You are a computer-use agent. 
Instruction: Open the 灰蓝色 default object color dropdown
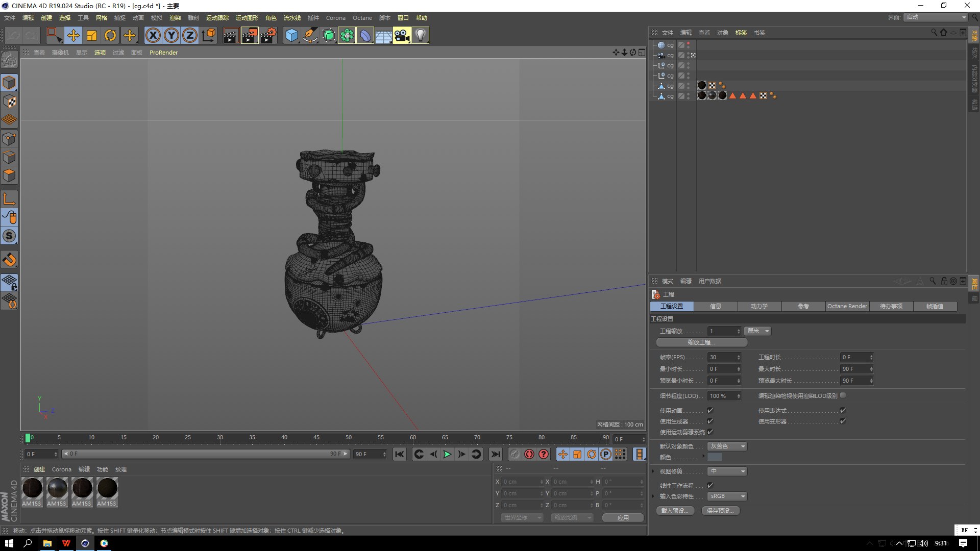click(x=727, y=446)
